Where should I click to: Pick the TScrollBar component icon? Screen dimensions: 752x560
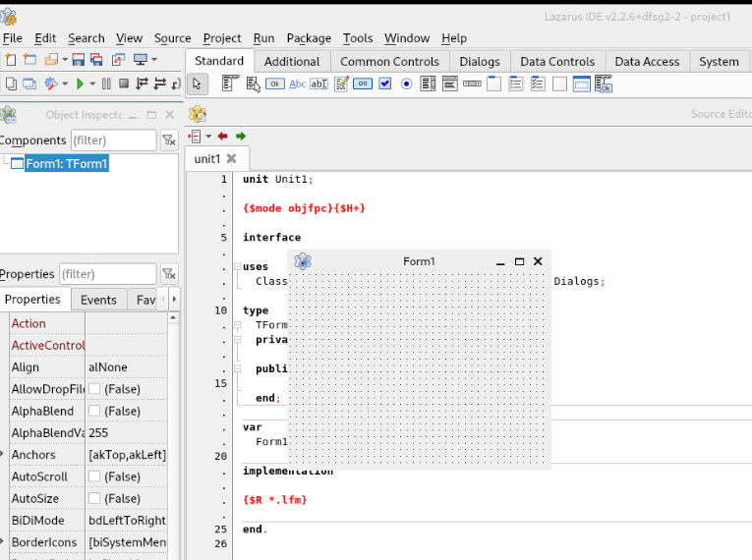pyautogui.click(x=472, y=84)
